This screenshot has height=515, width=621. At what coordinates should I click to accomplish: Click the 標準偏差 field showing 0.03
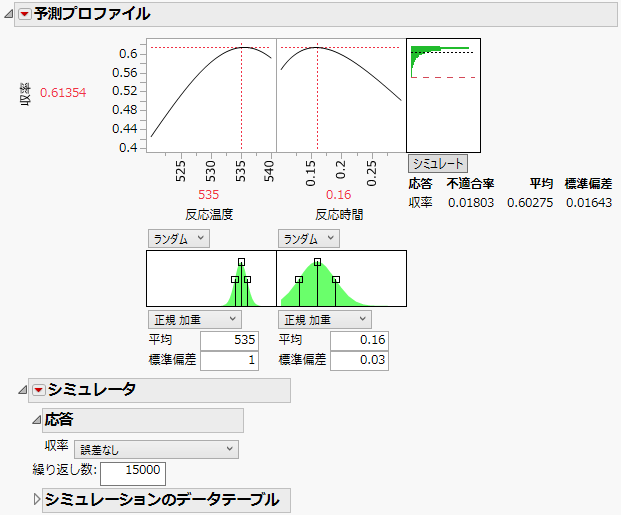[359, 360]
